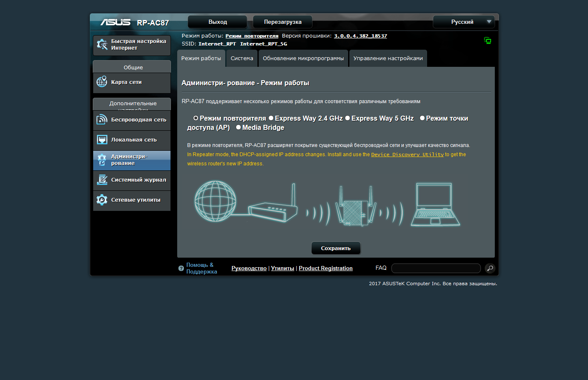Open Беспроводная сеть menu item
This screenshot has width=588, height=380.
click(x=132, y=120)
